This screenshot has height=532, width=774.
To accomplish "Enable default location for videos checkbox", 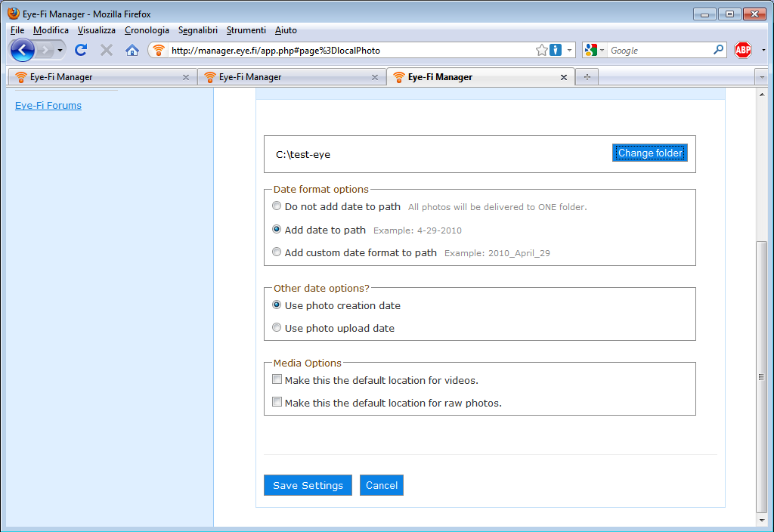I will (277, 379).
